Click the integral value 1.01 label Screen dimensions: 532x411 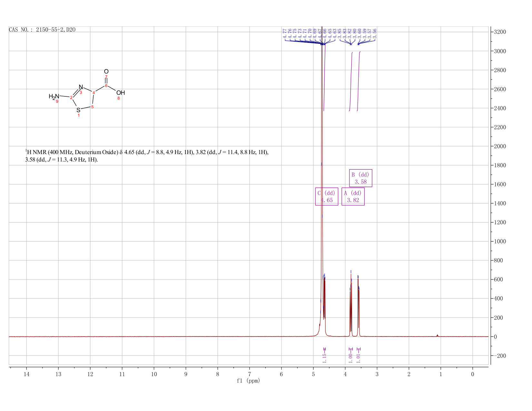[x=359, y=357]
